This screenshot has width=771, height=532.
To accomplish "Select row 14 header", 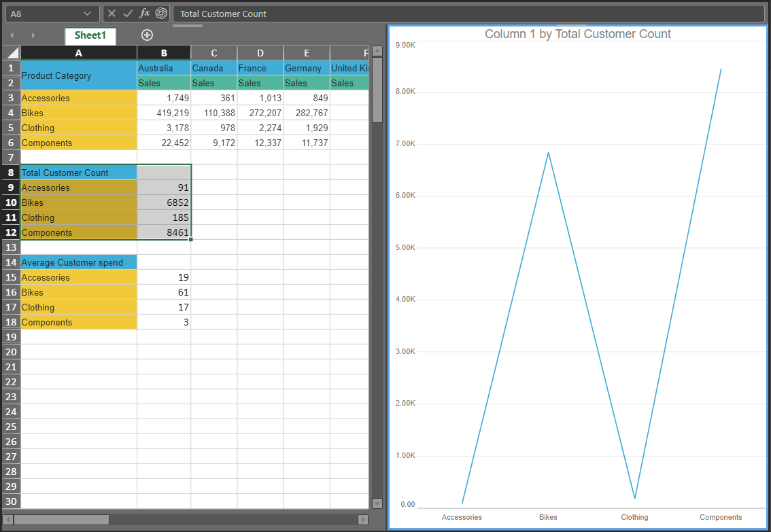I will pyautogui.click(x=11, y=262).
